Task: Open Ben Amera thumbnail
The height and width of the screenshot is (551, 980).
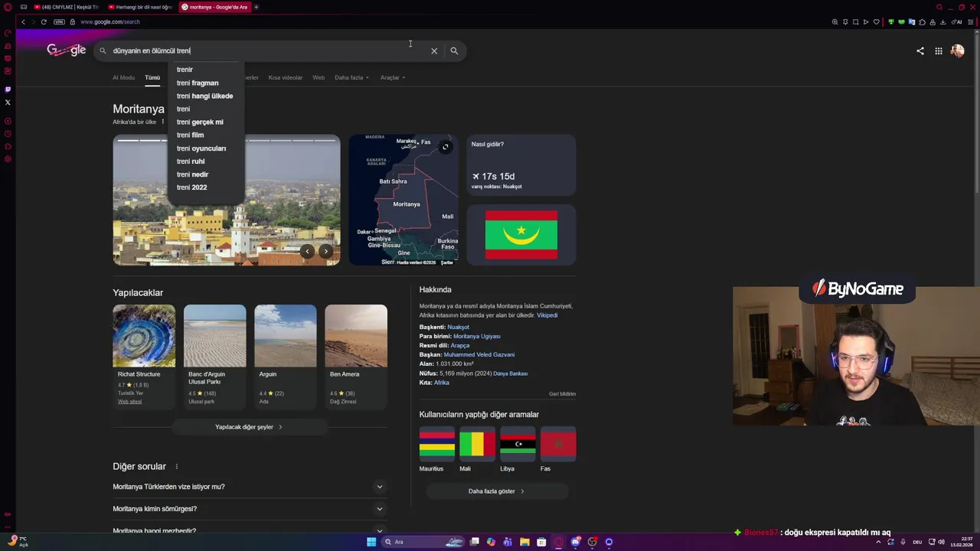Action: (x=356, y=336)
